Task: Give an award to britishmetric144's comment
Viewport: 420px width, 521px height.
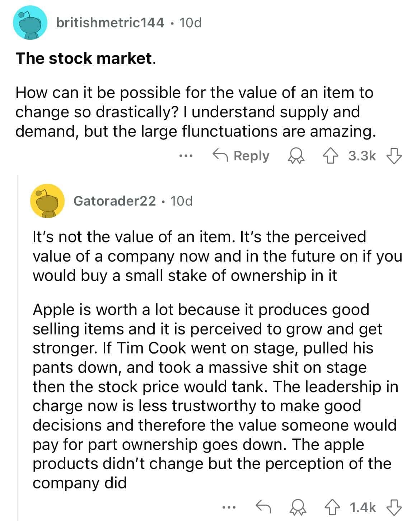Action: coord(295,156)
